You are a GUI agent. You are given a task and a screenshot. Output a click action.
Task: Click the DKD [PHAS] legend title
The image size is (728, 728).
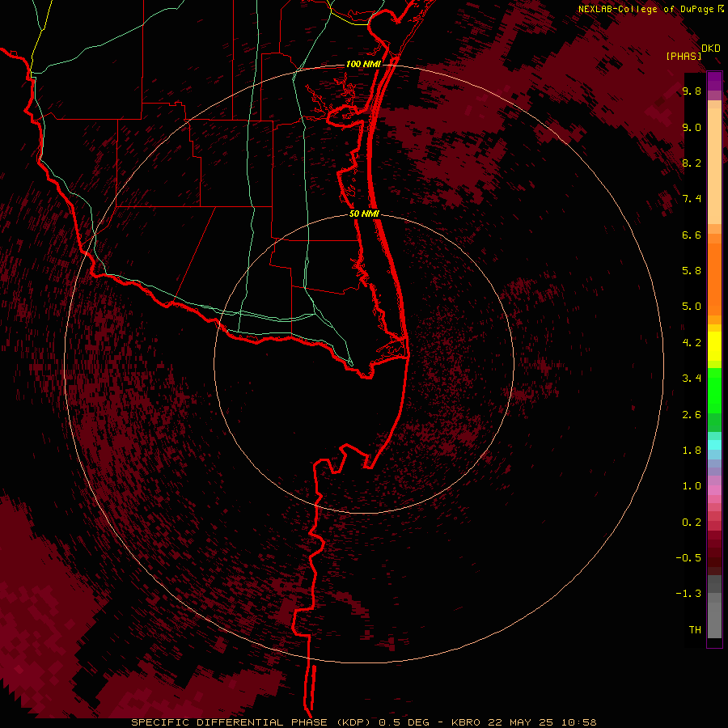pos(693,52)
